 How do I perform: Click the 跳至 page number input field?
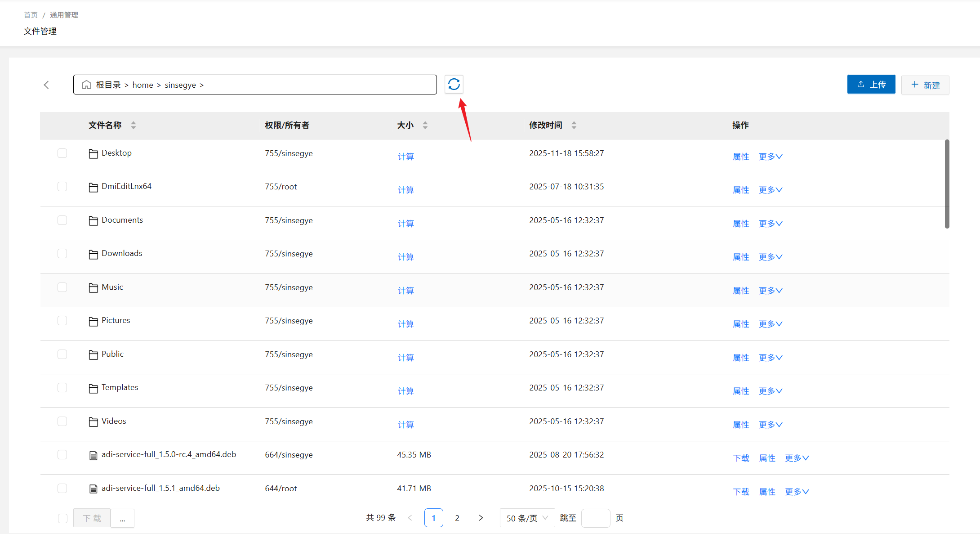(x=595, y=518)
